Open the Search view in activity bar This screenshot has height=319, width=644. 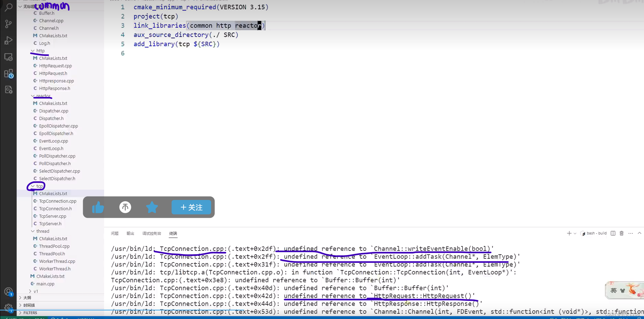(x=9, y=7)
